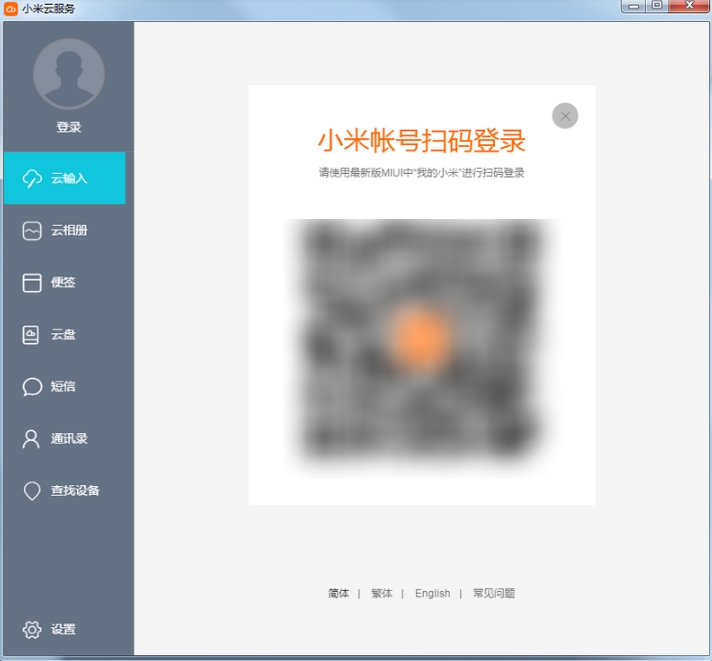Screen dimensions: 712x661
Task: Click the 设置 gear icon
Action: pyautogui.click(x=32, y=629)
